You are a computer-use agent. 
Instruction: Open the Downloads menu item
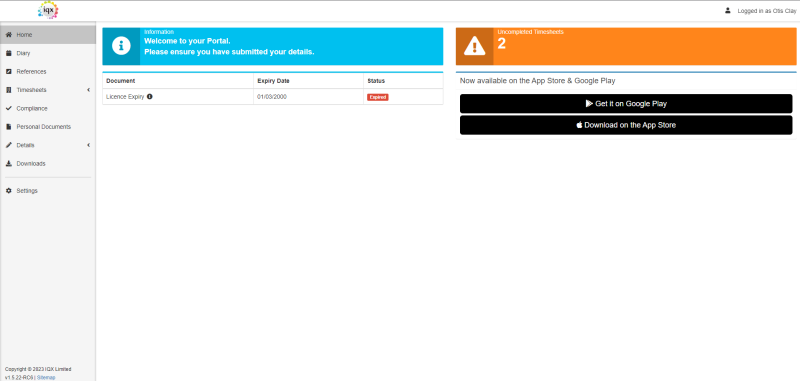pyautogui.click(x=48, y=164)
